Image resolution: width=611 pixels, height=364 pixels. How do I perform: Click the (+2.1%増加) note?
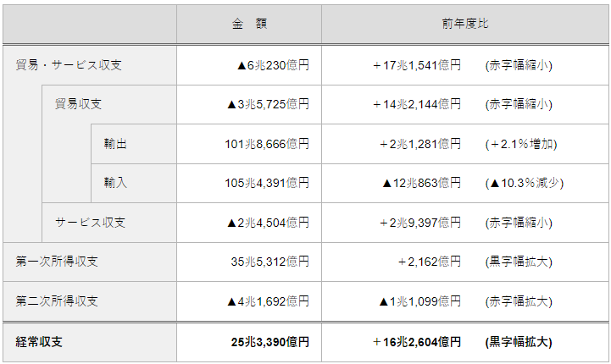click(521, 144)
